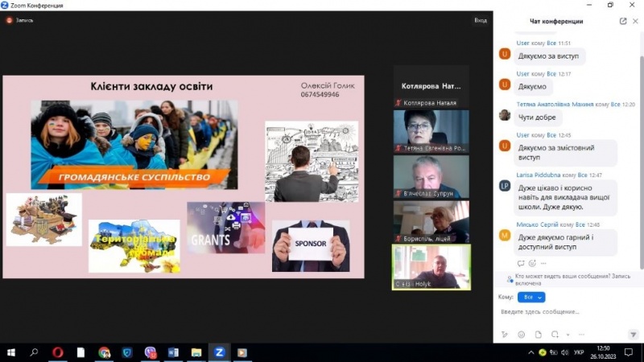
Task: Click the screenshot capture icon in chat
Action: point(555,334)
